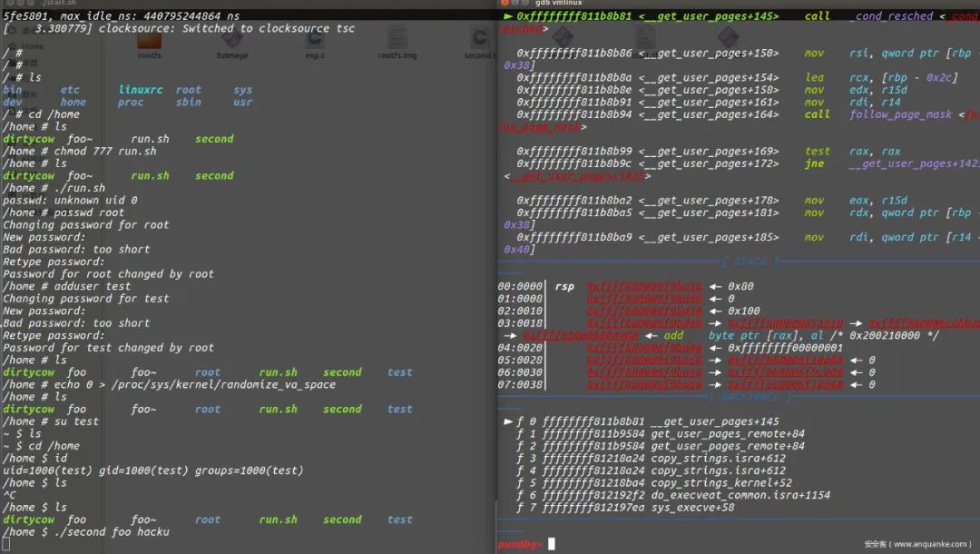Click __get_user_pages+185 mov rdi instruction
The height and width of the screenshot is (554, 980).
[x=747, y=238]
